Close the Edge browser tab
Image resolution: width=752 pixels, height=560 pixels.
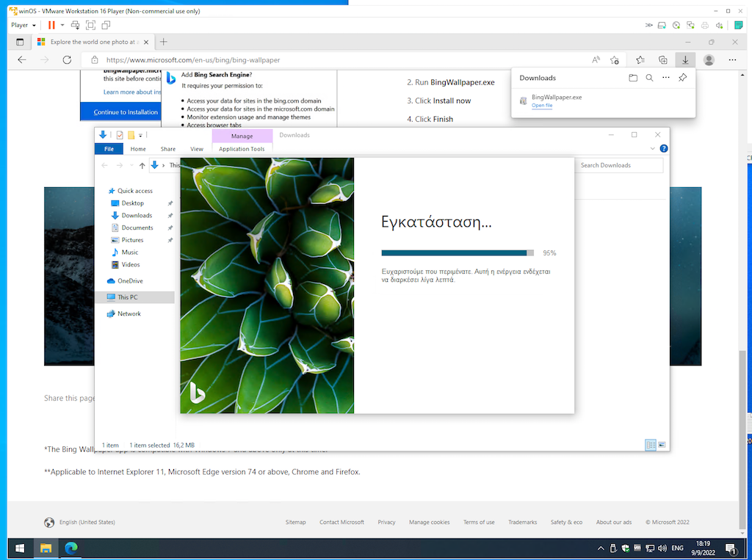pyautogui.click(x=146, y=42)
